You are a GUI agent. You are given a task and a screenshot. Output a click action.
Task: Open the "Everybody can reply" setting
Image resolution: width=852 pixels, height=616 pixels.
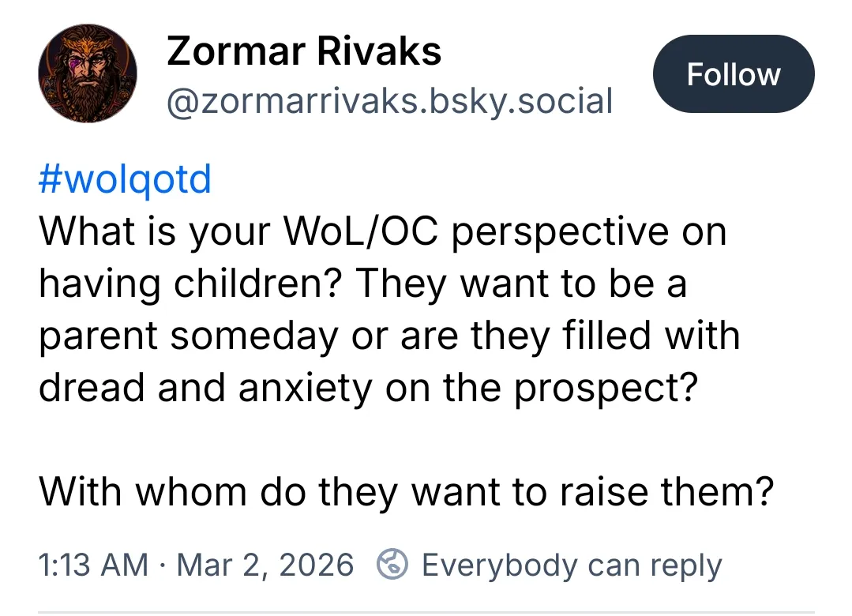click(571, 565)
